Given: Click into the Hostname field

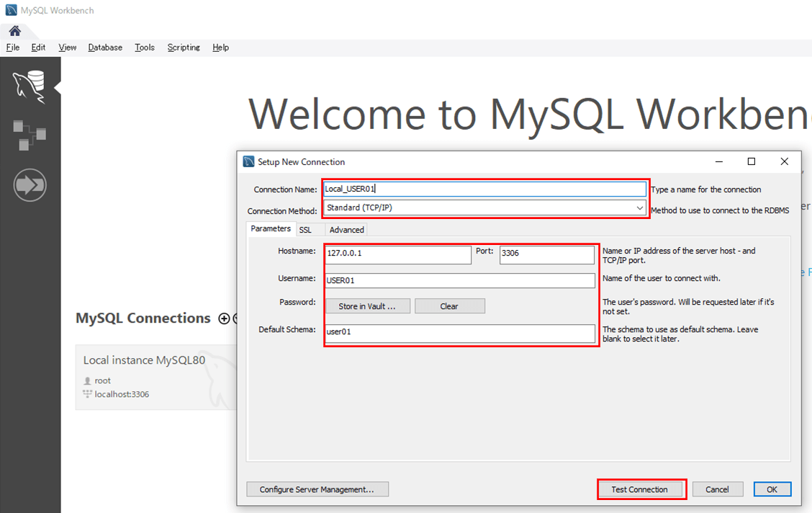Looking at the screenshot, I should (397, 254).
